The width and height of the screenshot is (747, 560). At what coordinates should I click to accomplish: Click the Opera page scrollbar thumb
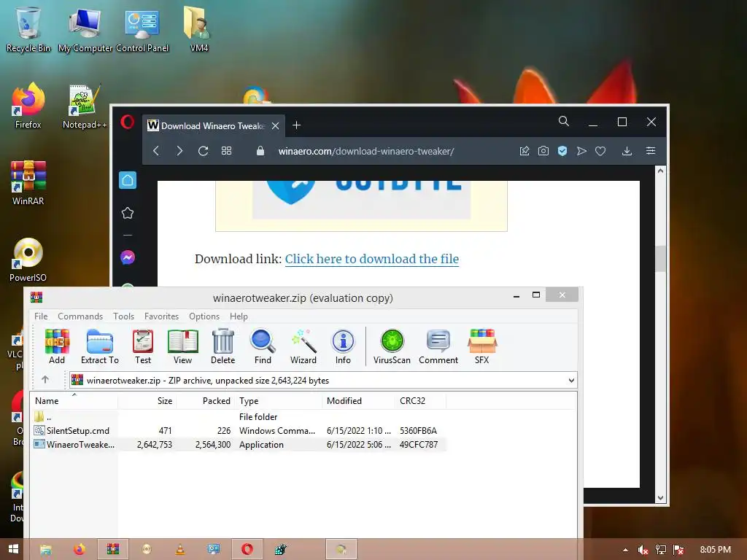(x=660, y=258)
